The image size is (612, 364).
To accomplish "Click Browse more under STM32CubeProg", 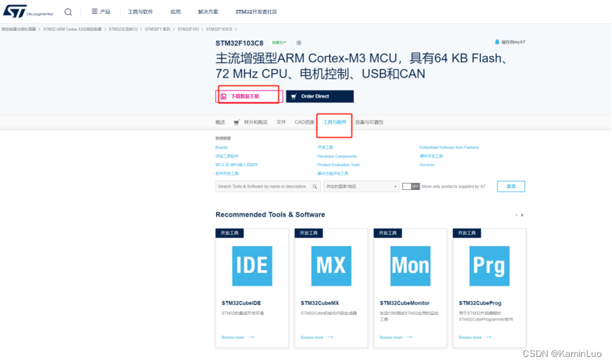I will 475,337.
